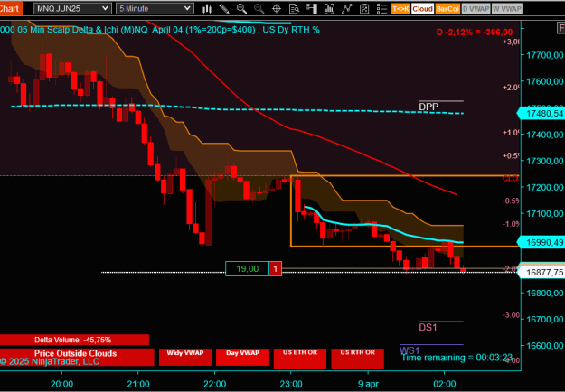Click the 9 apr date axis label
This screenshot has height=392, width=565.
point(368,384)
